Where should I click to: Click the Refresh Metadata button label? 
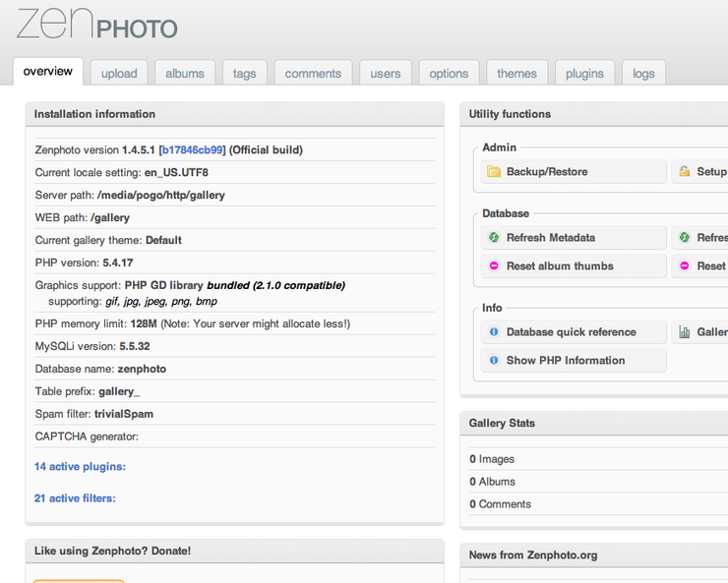click(551, 238)
